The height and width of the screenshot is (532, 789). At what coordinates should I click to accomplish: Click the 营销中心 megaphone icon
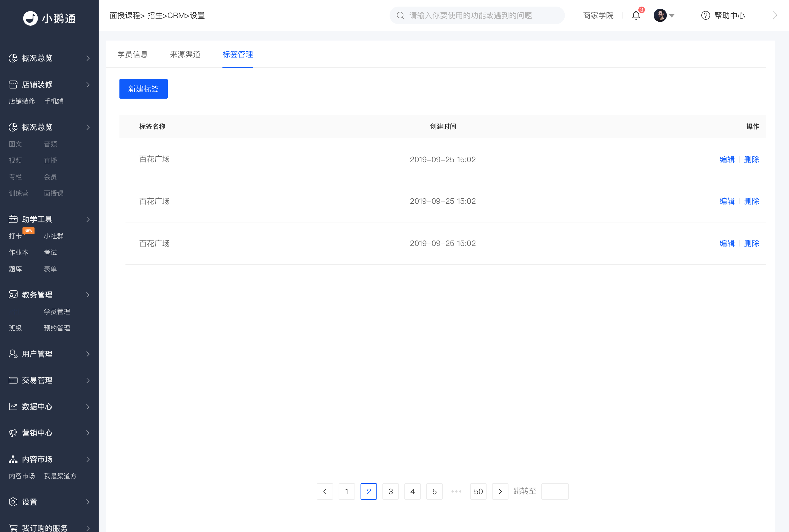13,433
